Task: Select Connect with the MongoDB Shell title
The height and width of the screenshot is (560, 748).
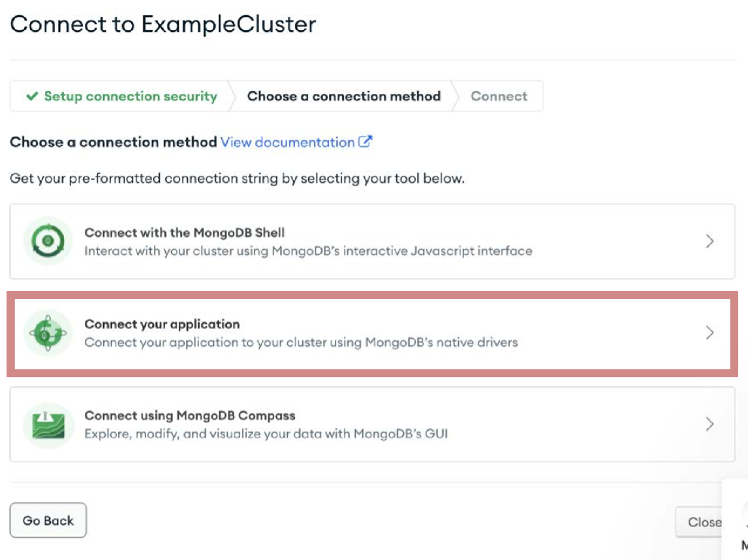Action: (185, 232)
